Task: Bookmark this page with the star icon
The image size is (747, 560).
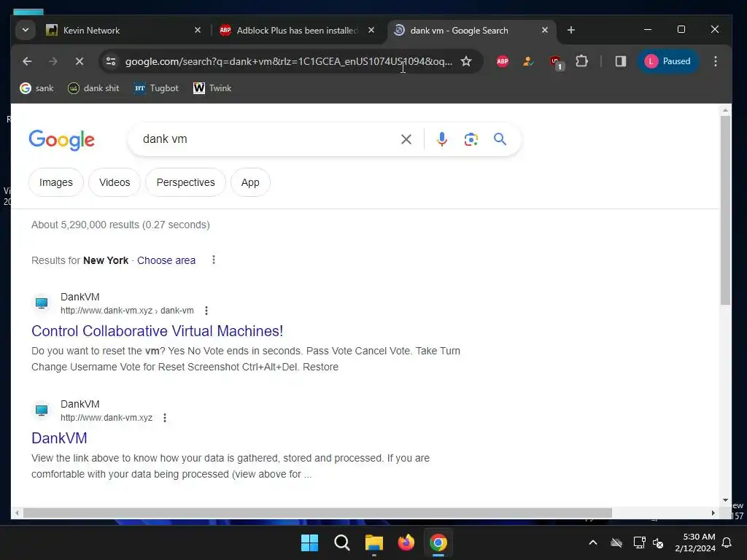Action: pyautogui.click(x=466, y=61)
